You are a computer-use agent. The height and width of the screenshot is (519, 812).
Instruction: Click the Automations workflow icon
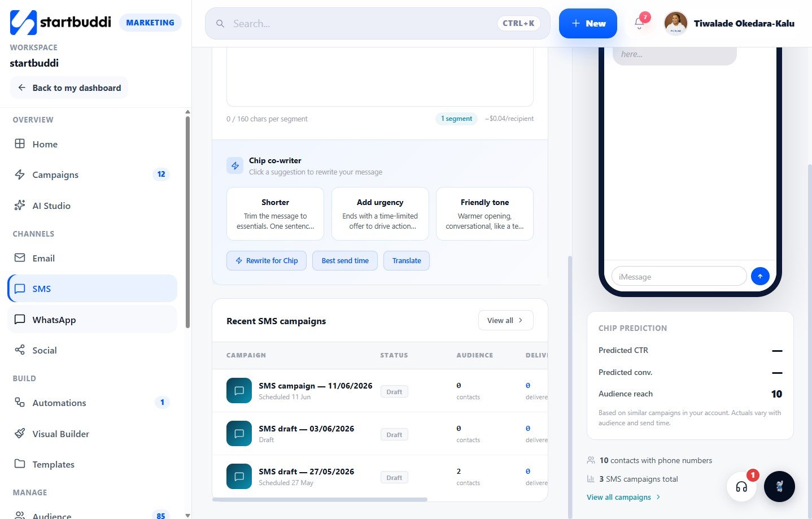coord(20,402)
